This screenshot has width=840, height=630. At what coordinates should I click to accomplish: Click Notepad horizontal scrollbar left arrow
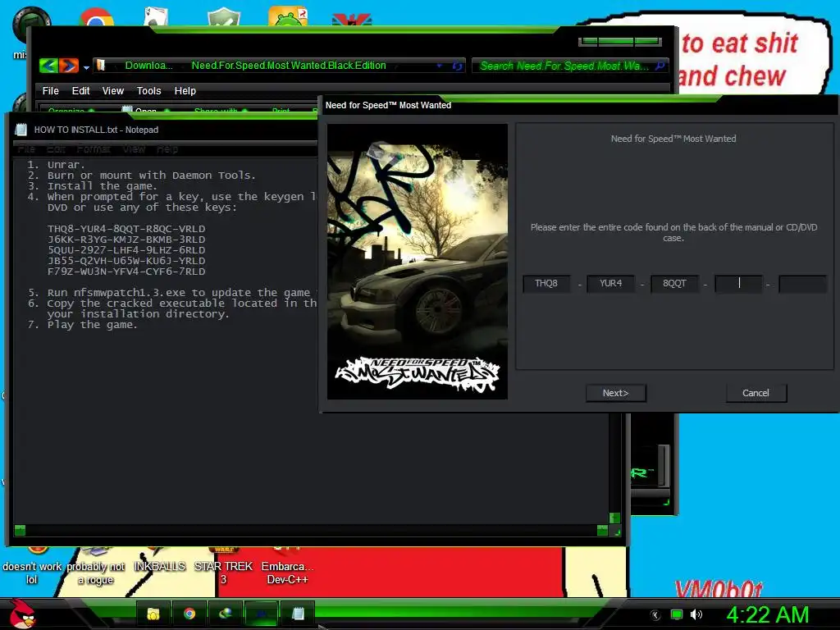(21, 531)
